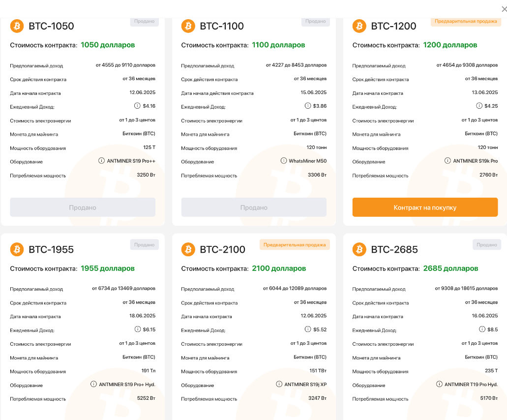
Task: Select the BTC-2685 contract heading
Action: [x=394, y=250]
